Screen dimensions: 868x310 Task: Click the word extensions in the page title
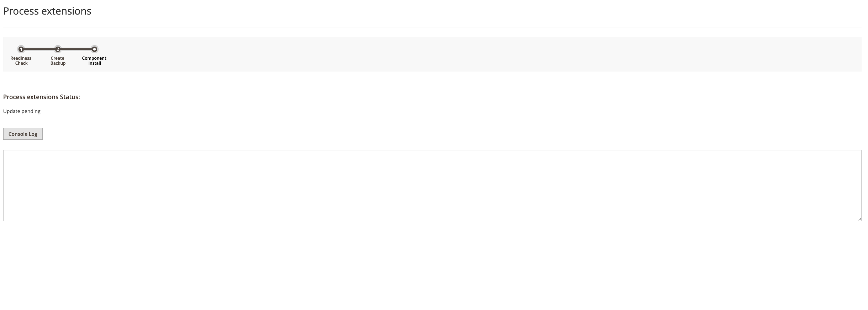[x=67, y=11]
